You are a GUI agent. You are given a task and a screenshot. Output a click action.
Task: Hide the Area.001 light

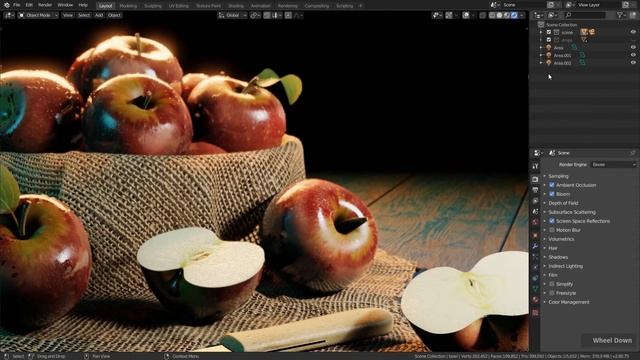pyautogui.click(x=633, y=55)
